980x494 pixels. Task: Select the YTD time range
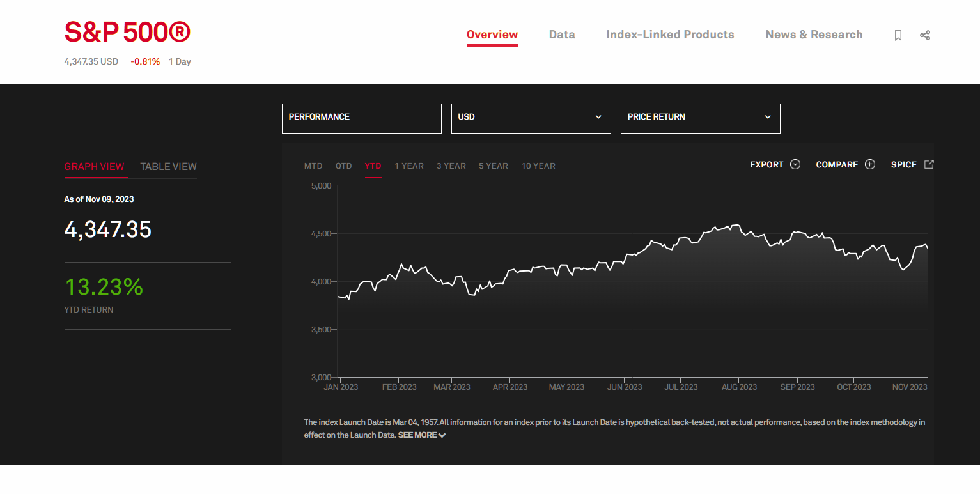click(x=373, y=166)
